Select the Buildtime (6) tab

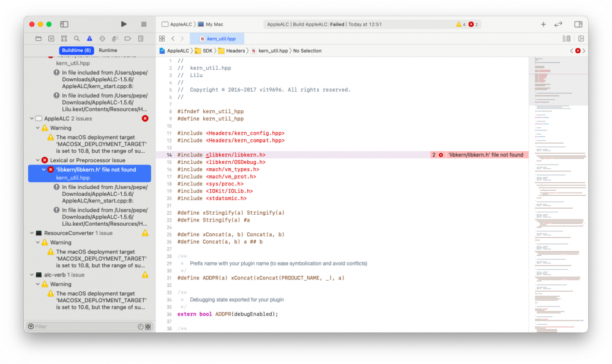(x=76, y=50)
